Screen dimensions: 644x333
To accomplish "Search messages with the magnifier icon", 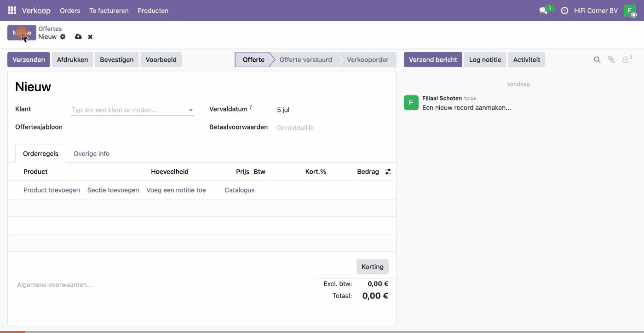I will pos(597,59).
